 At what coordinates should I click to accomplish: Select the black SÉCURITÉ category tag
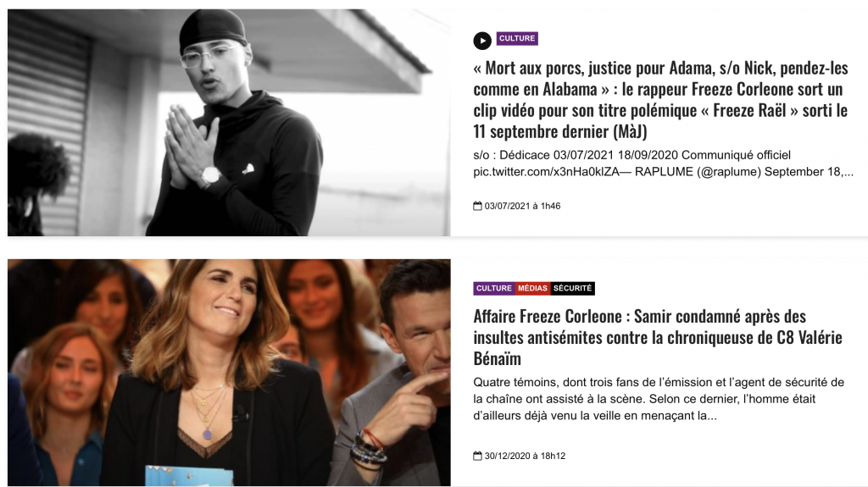(572, 288)
